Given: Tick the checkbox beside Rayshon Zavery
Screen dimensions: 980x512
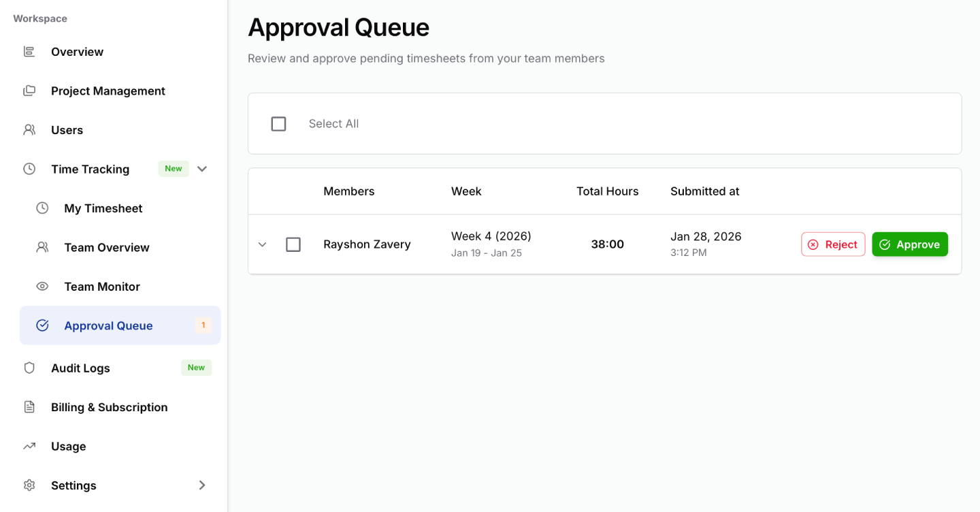Looking at the screenshot, I should click(x=293, y=244).
